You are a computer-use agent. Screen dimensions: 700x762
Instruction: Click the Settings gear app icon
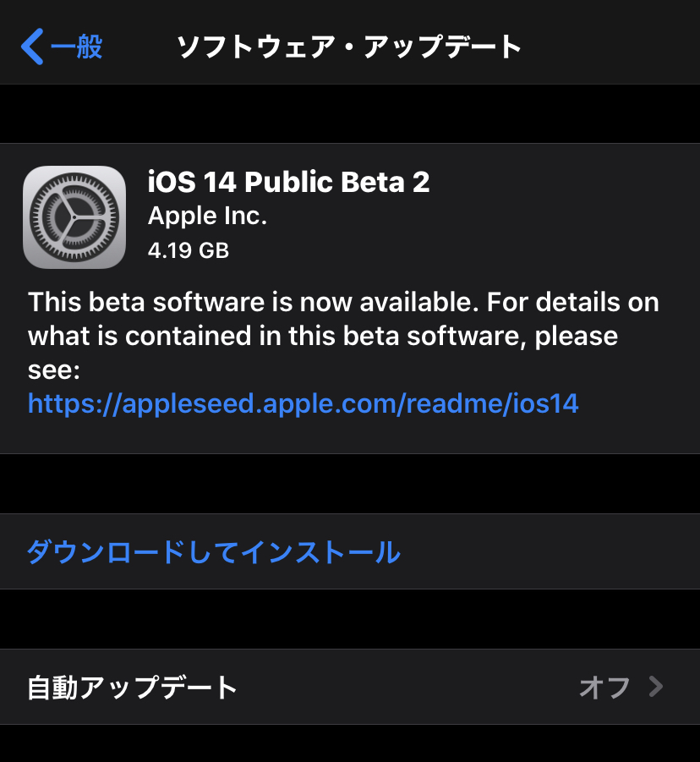click(74, 217)
